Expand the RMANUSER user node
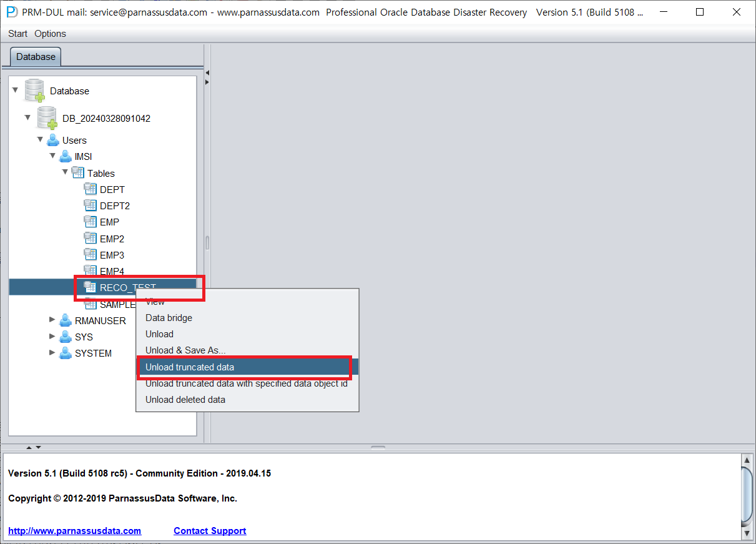This screenshot has width=756, height=544. [52, 320]
